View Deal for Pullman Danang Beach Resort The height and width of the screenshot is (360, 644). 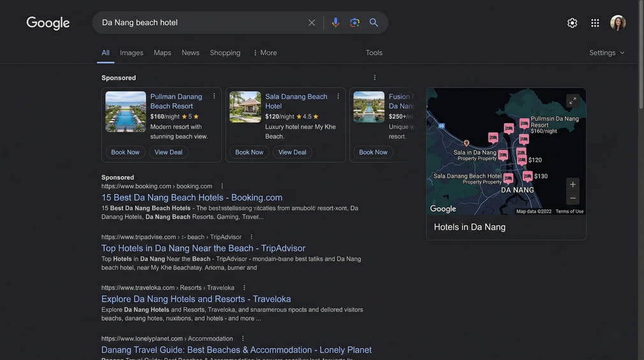(x=168, y=152)
